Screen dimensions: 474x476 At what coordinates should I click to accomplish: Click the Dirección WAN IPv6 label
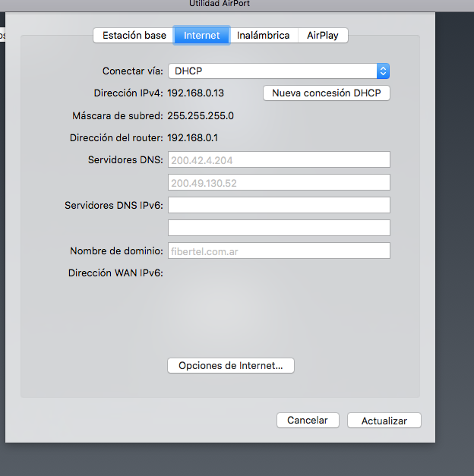coord(115,273)
